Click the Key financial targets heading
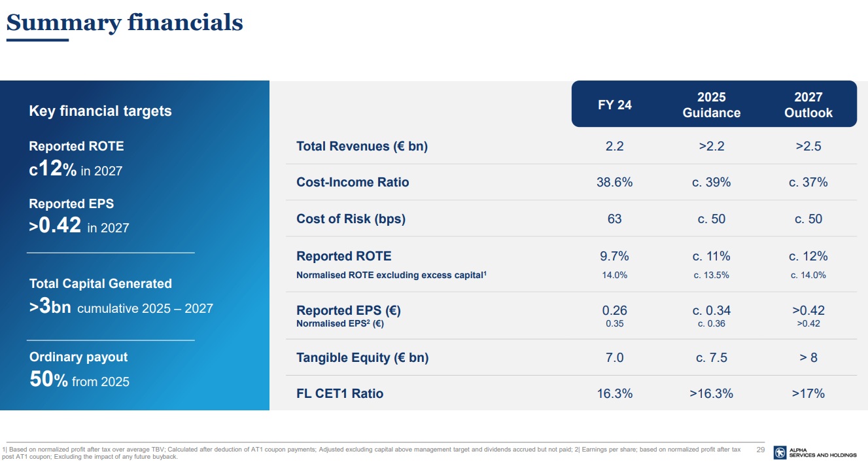 click(100, 111)
